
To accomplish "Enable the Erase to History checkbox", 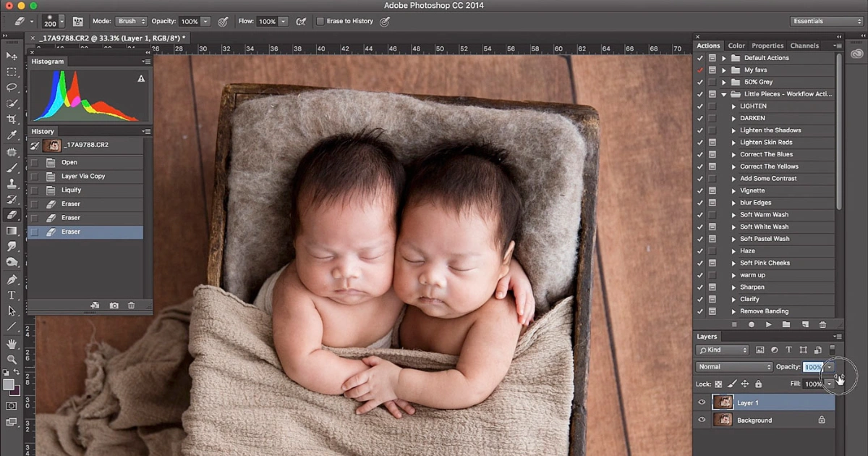I will tap(320, 21).
